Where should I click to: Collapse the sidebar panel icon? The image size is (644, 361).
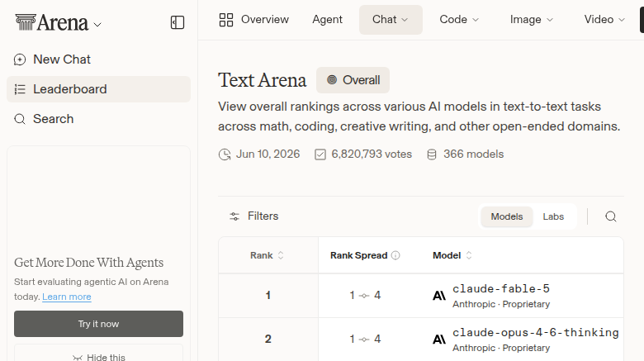click(178, 22)
